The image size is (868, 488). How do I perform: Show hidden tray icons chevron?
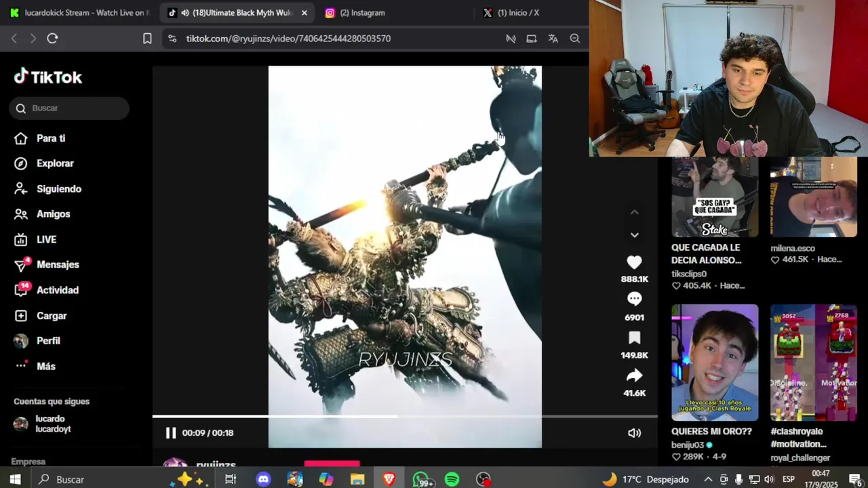(x=708, y=479)
